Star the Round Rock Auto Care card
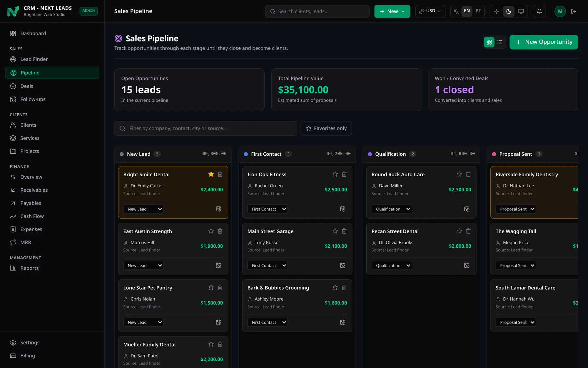The image size is (588, 368). (x=459, y=174)
